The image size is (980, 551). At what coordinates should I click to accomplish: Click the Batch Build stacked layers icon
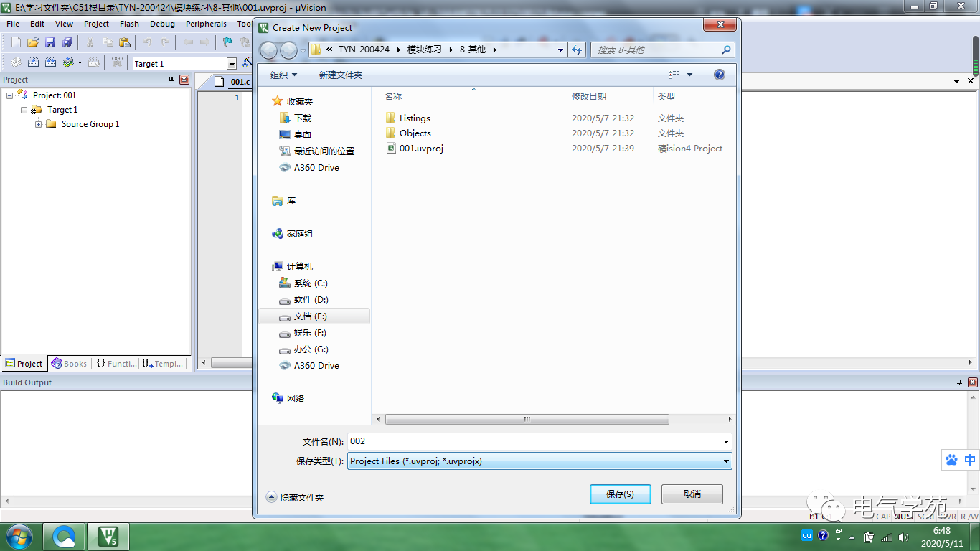(x=68, y=63)
